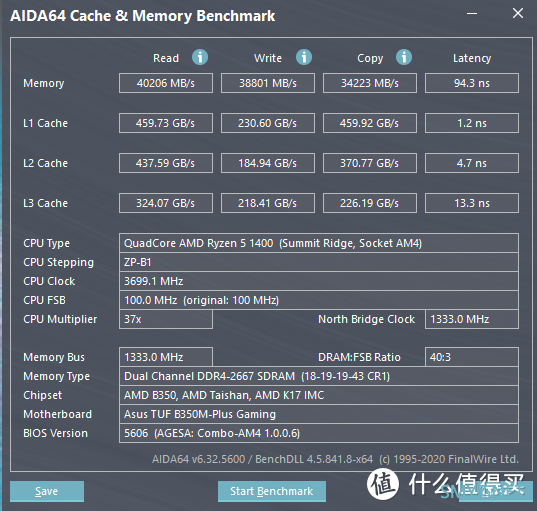This screenshot has height=511, width=537.
Task: Select L3 Cache latency 13.3 ns
Action: 472,203
